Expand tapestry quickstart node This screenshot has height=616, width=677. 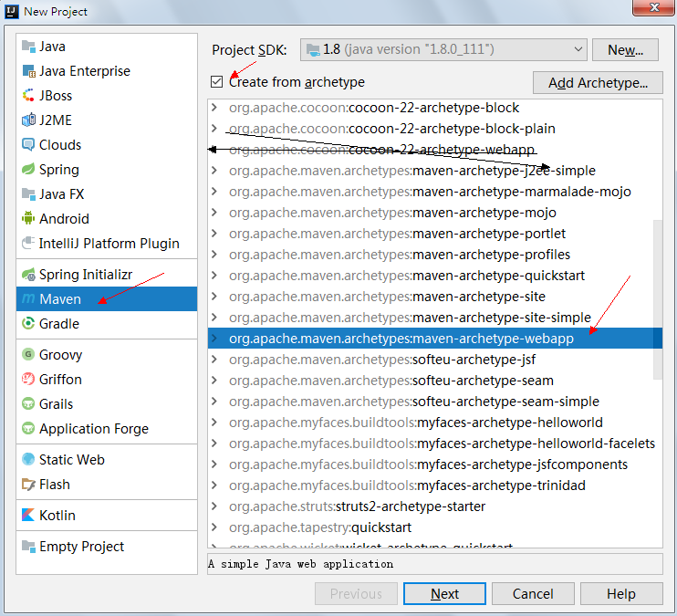[x=214, y=527]
